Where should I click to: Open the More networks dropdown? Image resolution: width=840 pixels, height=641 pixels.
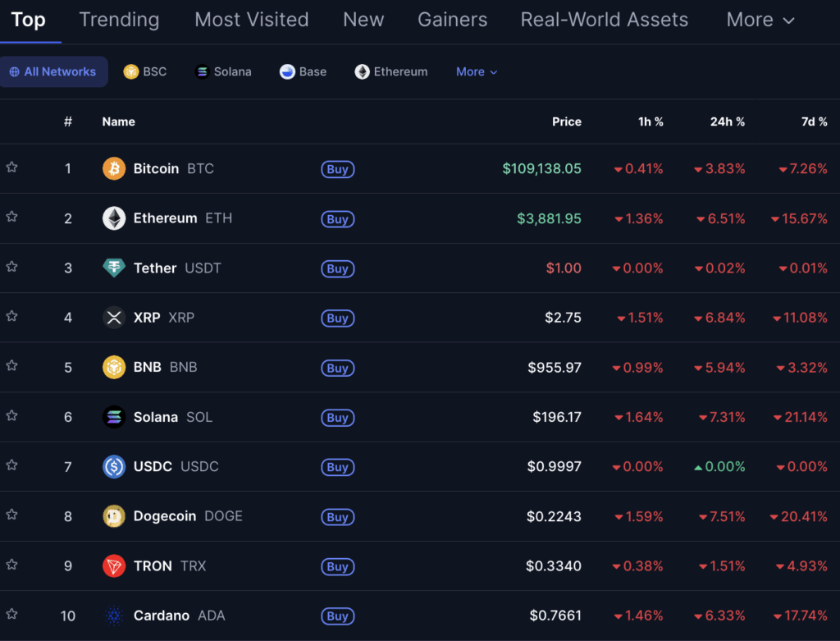click(x=477, y=72)
